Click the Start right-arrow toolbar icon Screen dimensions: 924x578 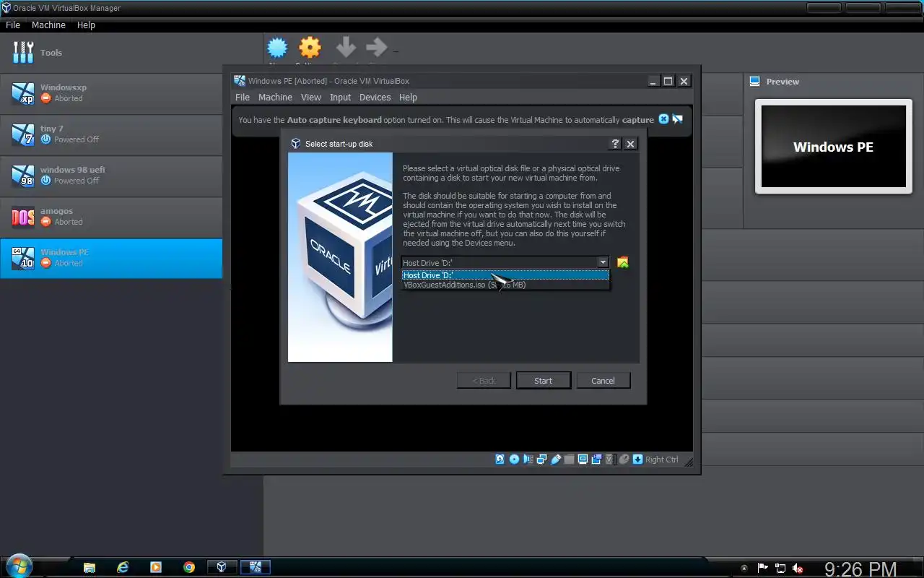tap(377, 48)
